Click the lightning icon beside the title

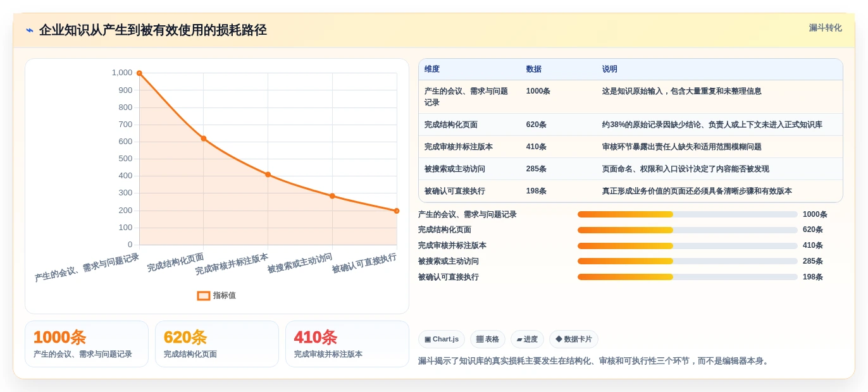point(30,30)
